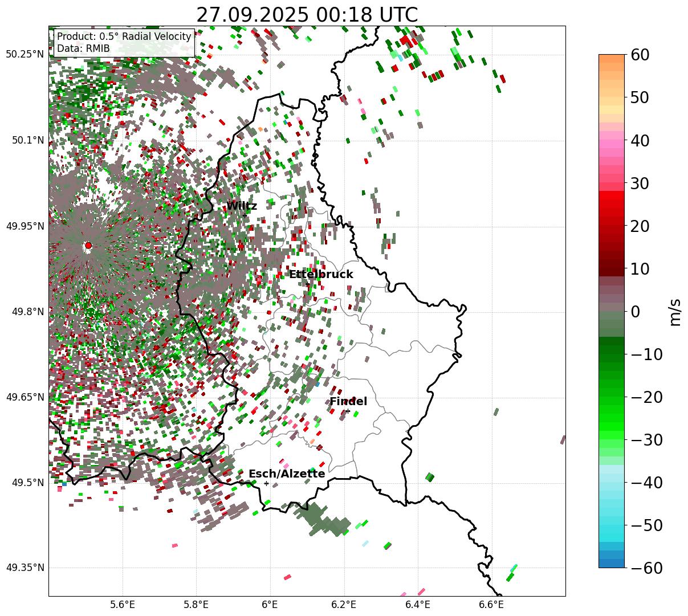
Task: Click the colorbar 40 tick label
Action: click(639, 140)
